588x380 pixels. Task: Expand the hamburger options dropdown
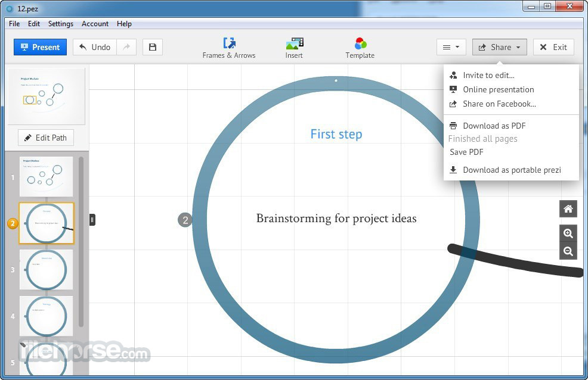[451, 47]
